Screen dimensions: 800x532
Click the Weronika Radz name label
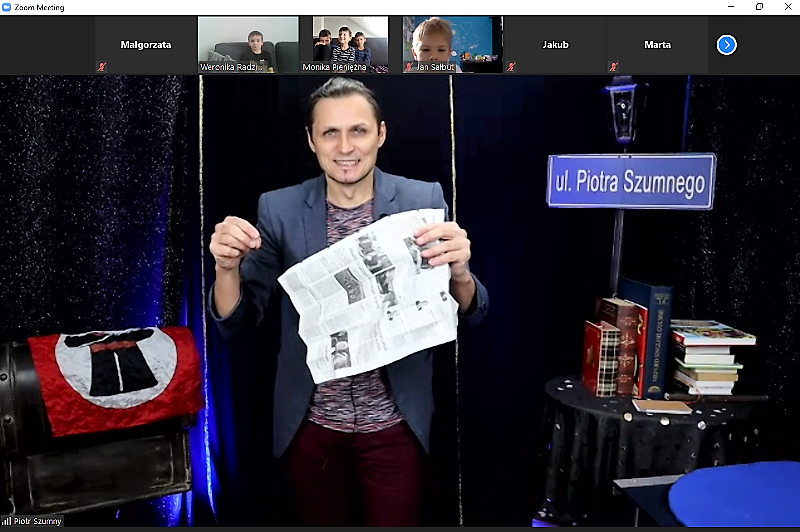(233, 67)
